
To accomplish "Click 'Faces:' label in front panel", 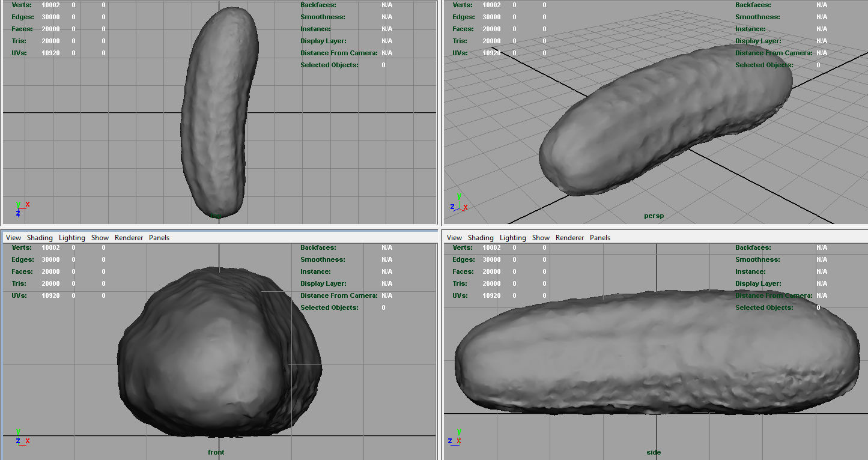I will [x=22, y=271].
